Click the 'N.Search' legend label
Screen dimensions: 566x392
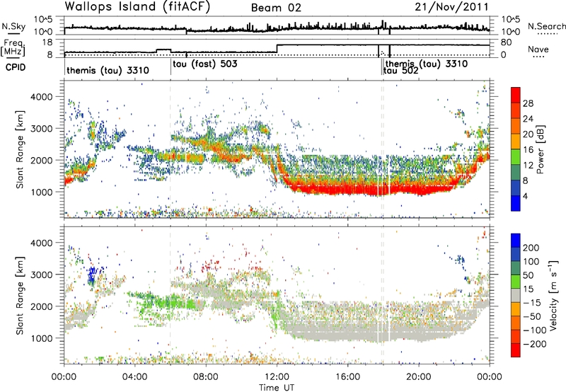[x=546, y=26]
